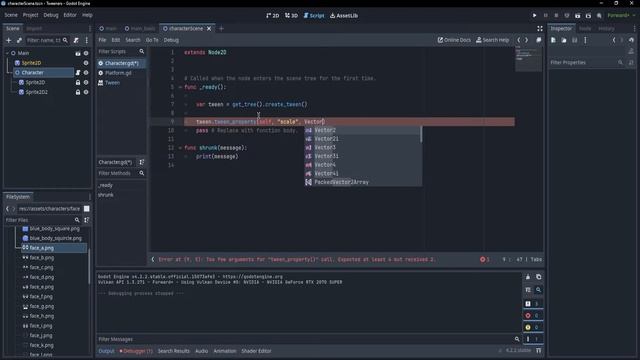Image resolution: width=640 pixels, height=360 pixels.
Task: Switch to Inspector tab
Action: coord(561,29)
